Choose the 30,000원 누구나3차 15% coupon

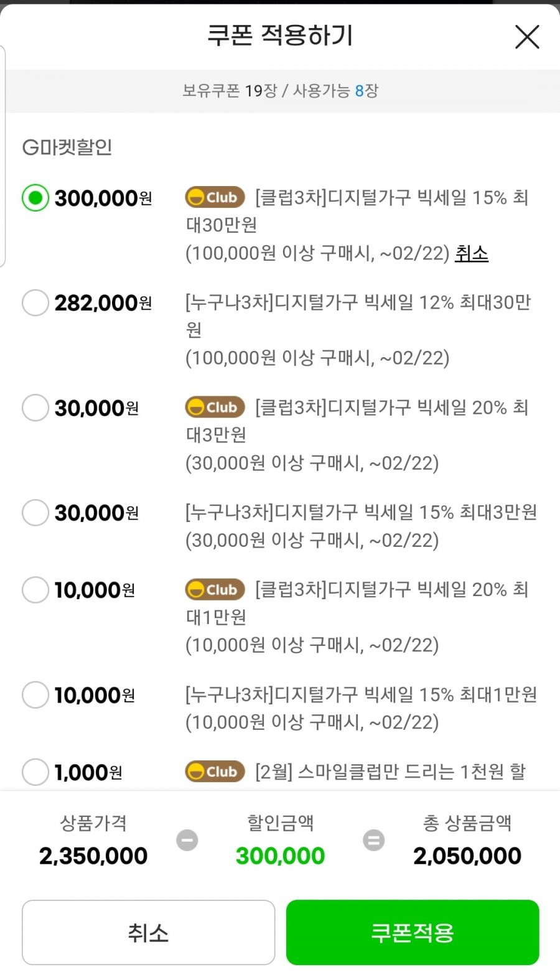[x=35, y=513]
